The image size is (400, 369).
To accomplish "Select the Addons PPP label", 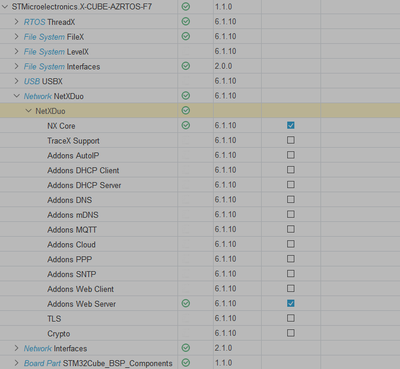I will [x=70, y=259].
